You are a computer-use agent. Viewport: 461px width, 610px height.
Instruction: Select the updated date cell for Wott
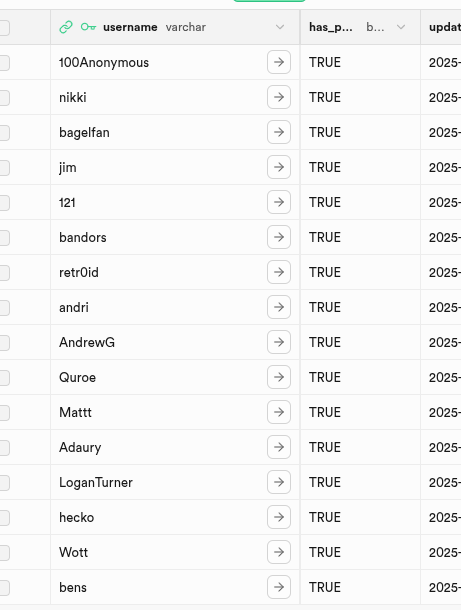pos(441,552)
